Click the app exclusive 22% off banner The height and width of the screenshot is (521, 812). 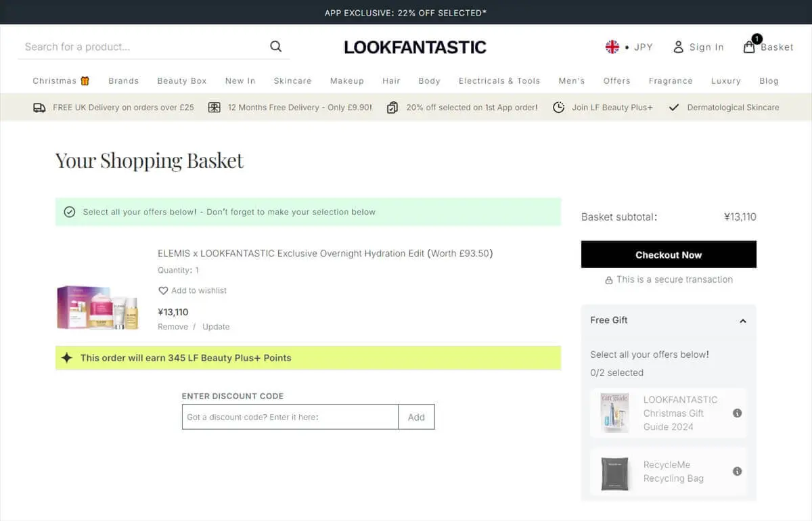point(406,13)
